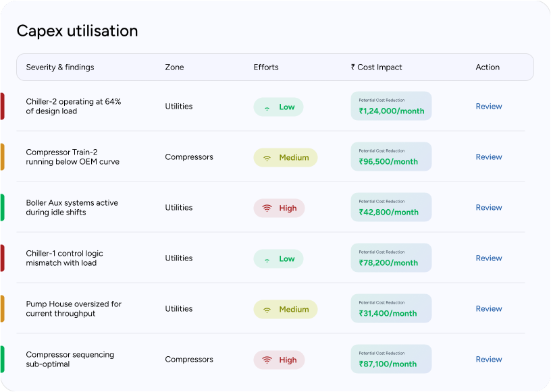Image resolution: width=551 pixels, height=392 pixels.
Task: Click red severity bar beside Chiller-2 row
Action: (2, 107)
